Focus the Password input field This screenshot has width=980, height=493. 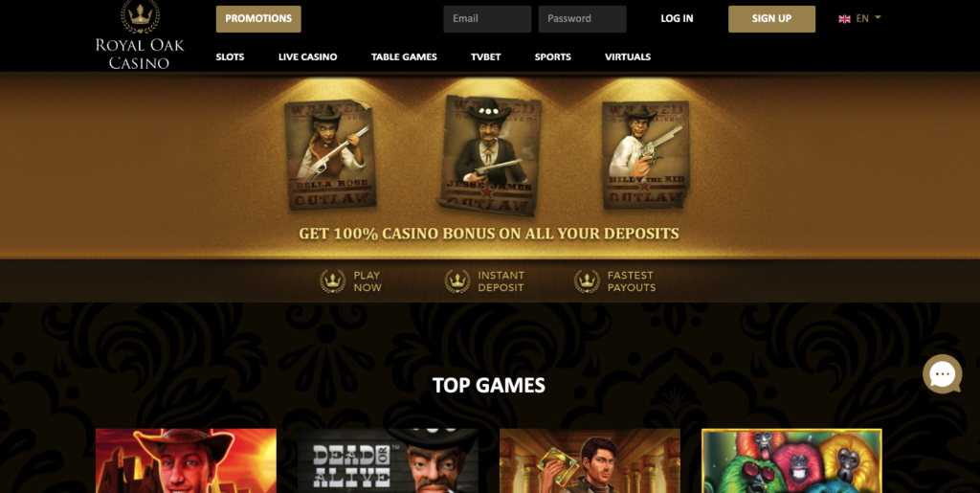pos(583,19)
